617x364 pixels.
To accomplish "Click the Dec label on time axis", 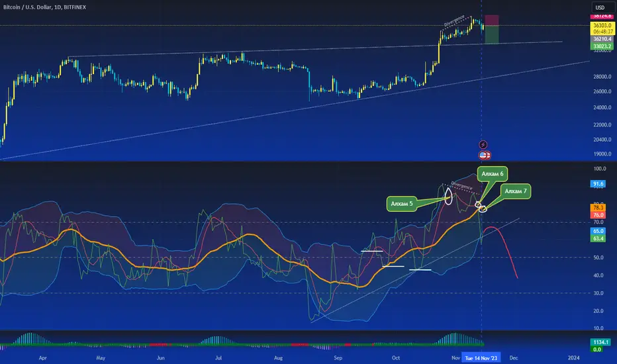I will coord(514,357).
